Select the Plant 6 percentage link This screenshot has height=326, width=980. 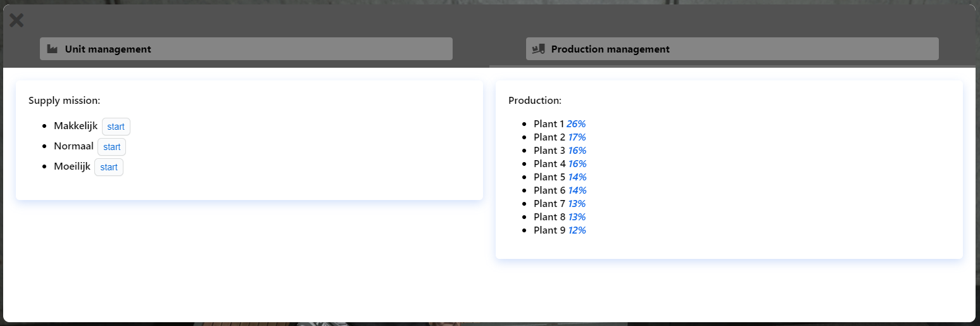pyautogui.click(x=577, y=190)
